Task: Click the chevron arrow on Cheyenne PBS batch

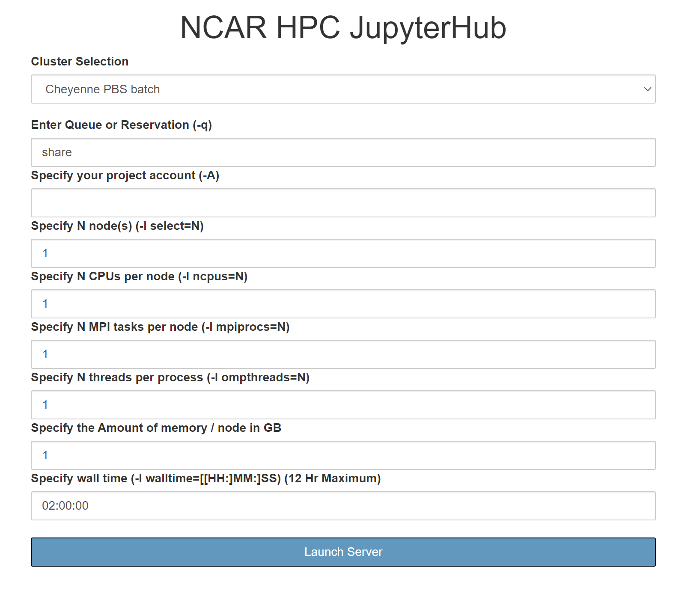Action: [647, 89]
